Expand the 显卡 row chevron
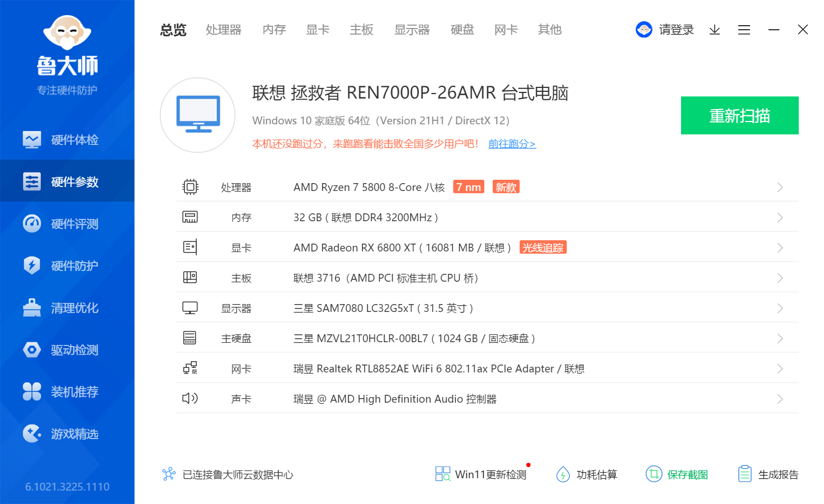 (x=780, y=248)
